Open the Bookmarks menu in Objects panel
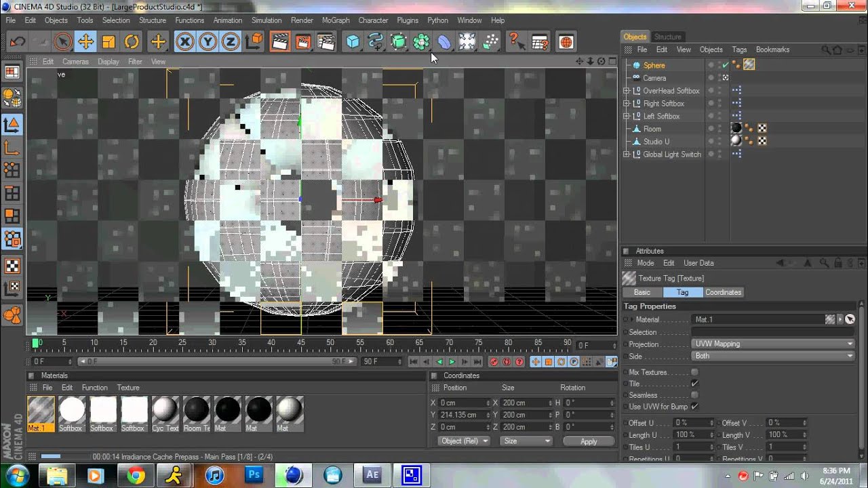Viewport: 868px width, 488px height. point(772,49)
